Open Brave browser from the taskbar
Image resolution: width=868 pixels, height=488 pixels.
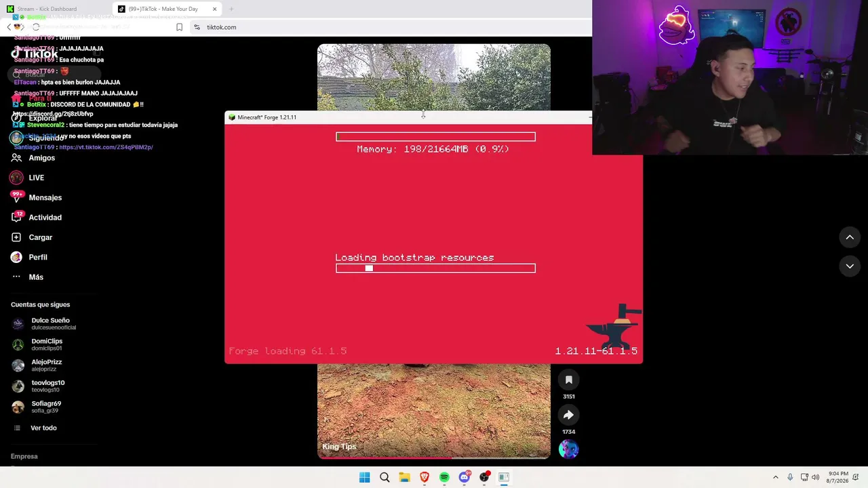coord(425,477)
